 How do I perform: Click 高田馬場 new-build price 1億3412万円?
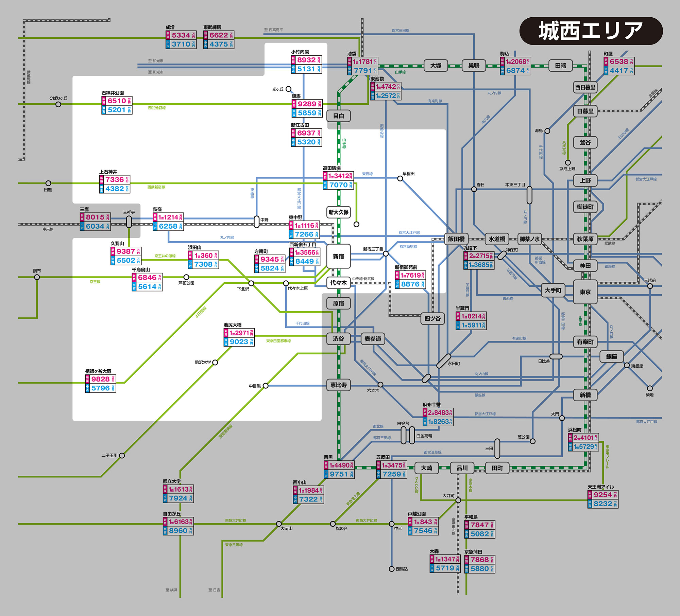coord(338,176)
